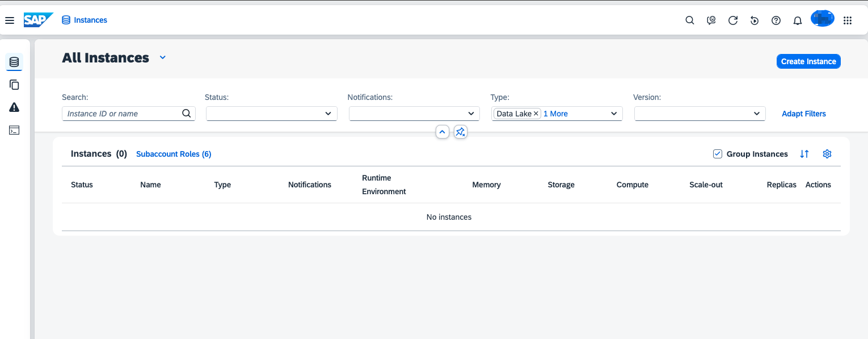This screenshot has width=868, height=339.
Task: Click the Instance ID or name search field
Action: tap(122, 114)
